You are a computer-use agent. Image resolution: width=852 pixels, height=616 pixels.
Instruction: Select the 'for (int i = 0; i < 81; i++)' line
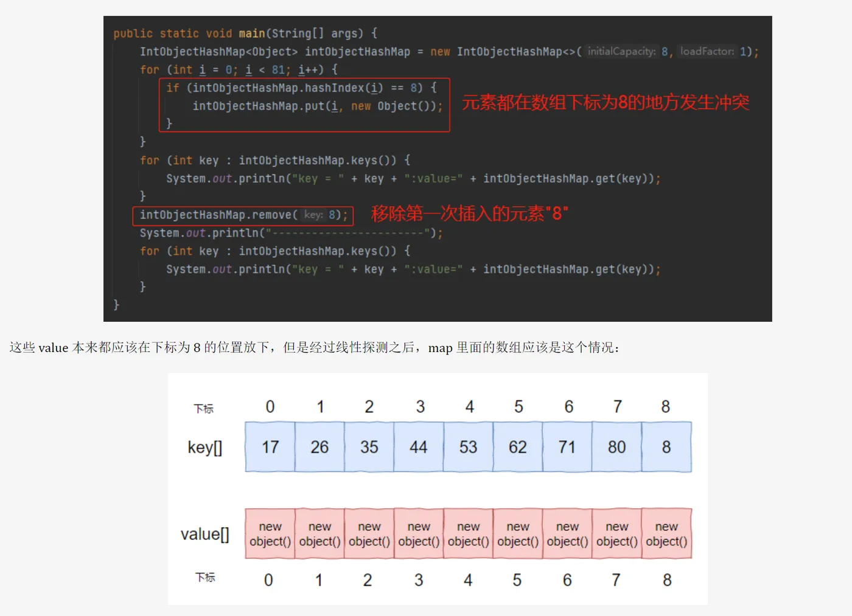pos(239,70)
